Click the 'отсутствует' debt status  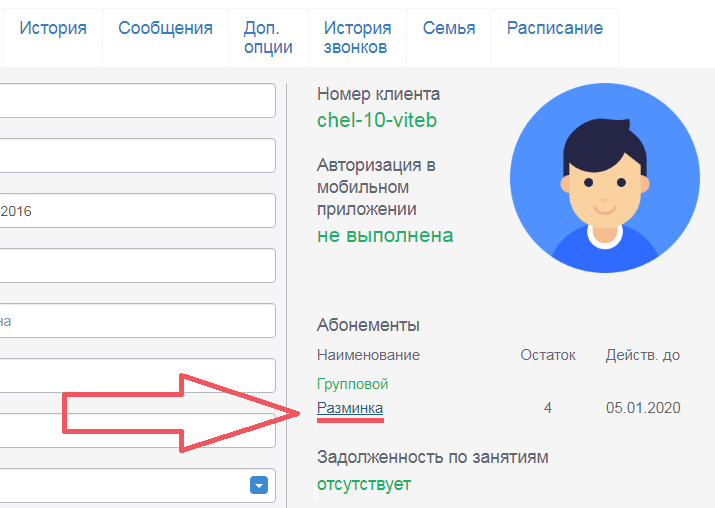coord(364,484)
